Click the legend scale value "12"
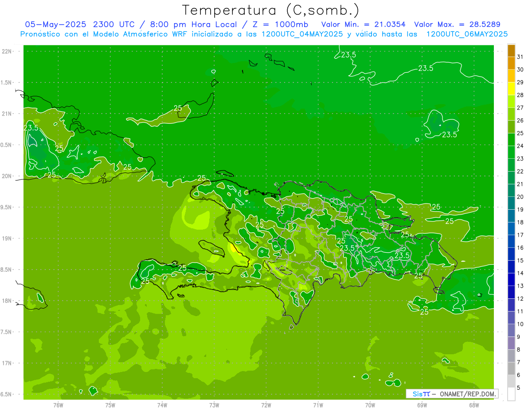The image size is (532, 411). pyautogui.click(x=520, y=299)
